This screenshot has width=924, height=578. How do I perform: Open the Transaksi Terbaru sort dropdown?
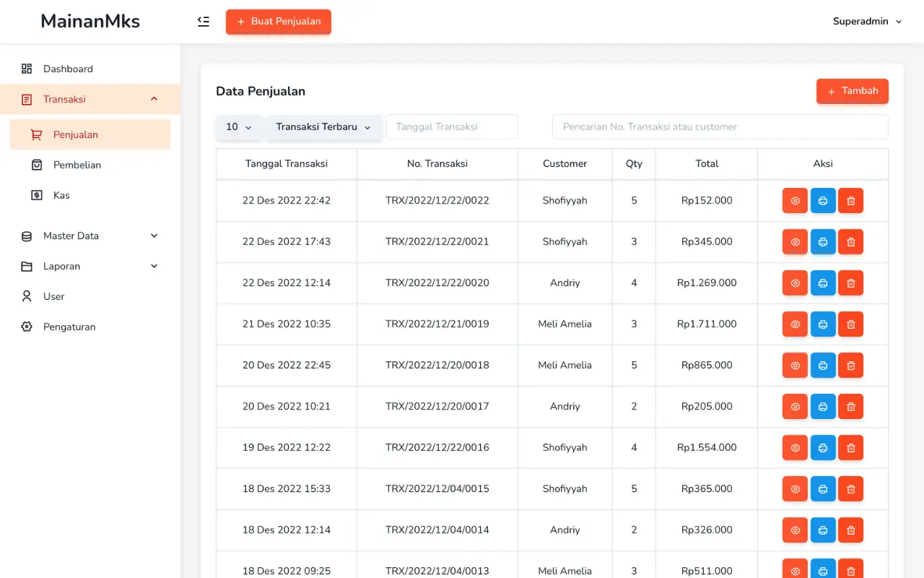pyautogui.click(x=323, y=127)
